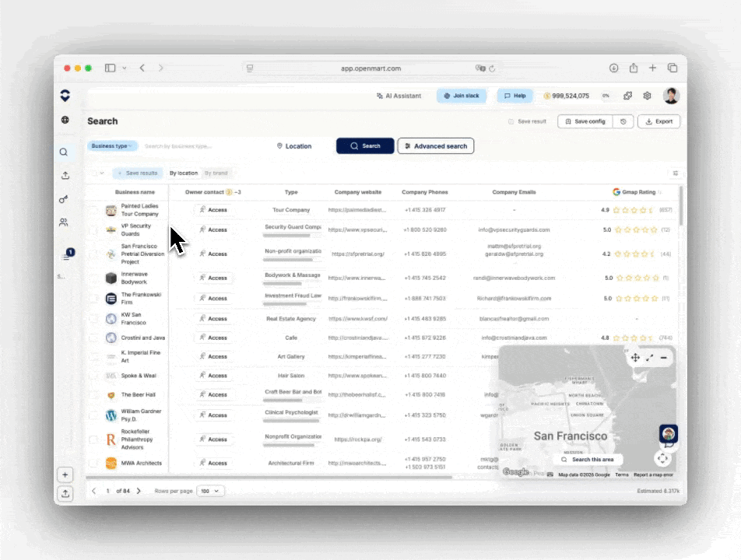Click the Safari address bar

coord(370,68)
